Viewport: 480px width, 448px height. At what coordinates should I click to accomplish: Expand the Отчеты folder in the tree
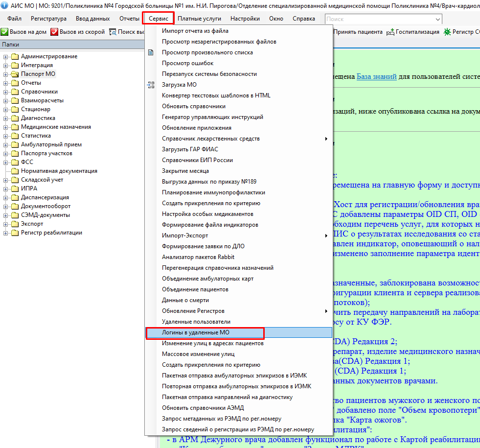[5, 83]
